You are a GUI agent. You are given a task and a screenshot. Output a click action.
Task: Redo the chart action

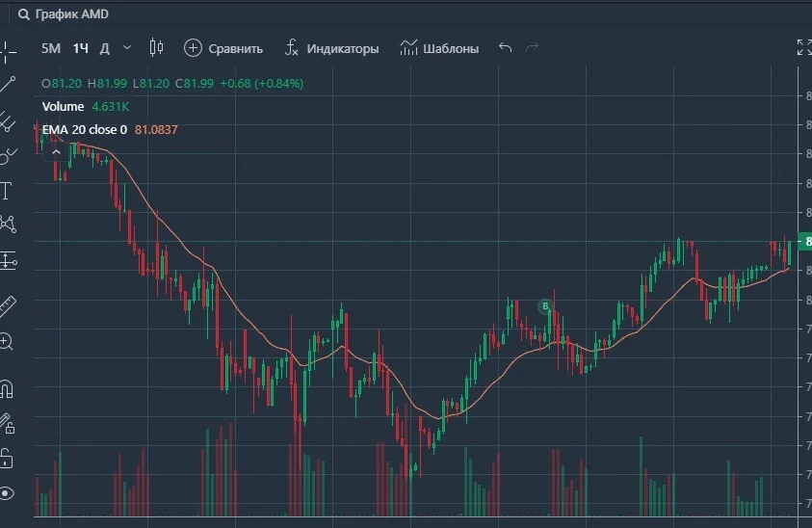click(532, 47)
